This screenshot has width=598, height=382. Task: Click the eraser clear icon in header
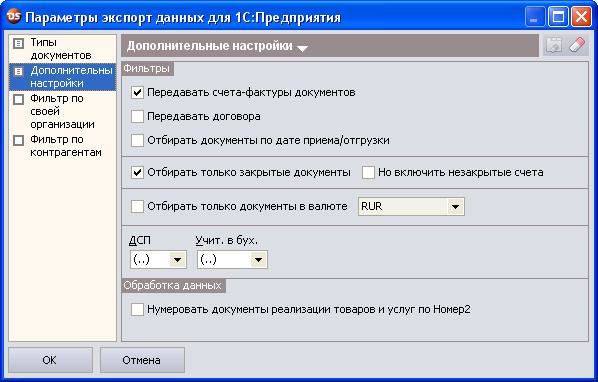pos(577,45)
